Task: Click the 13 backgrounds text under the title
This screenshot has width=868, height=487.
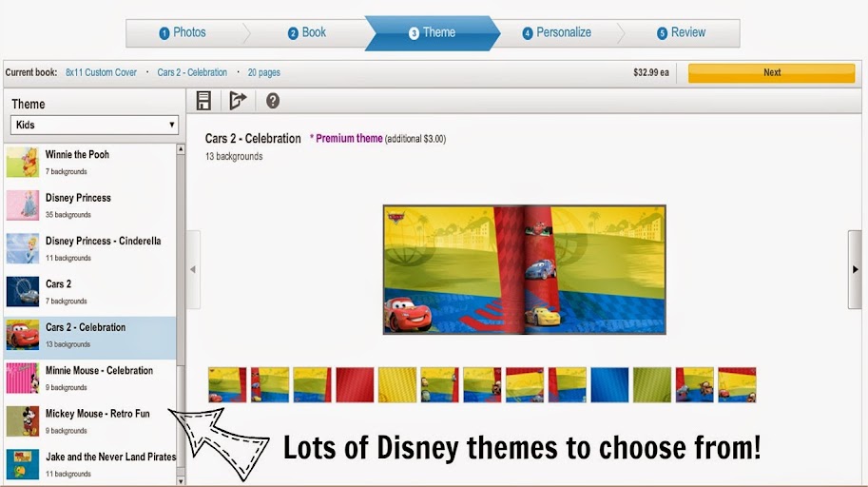Action: pos(234,156)
